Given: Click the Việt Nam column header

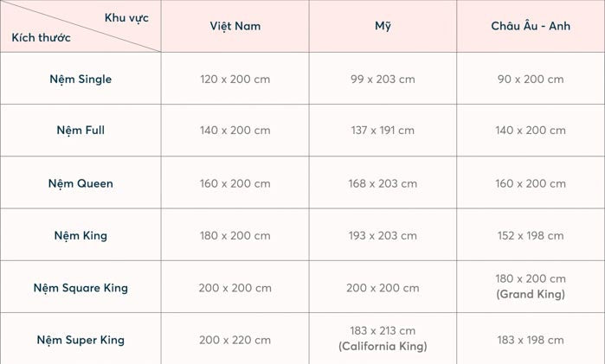Looking at the screenshot, I should pos(235,26).
